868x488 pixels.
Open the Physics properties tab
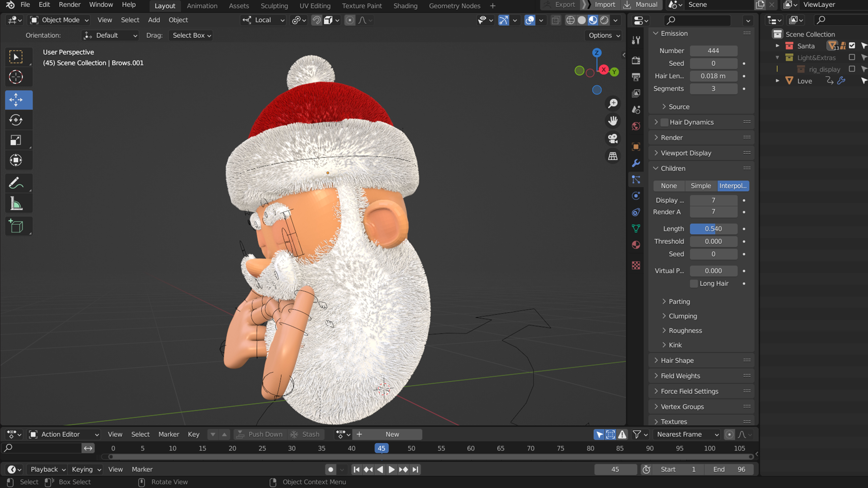click(x=636, y=196)
